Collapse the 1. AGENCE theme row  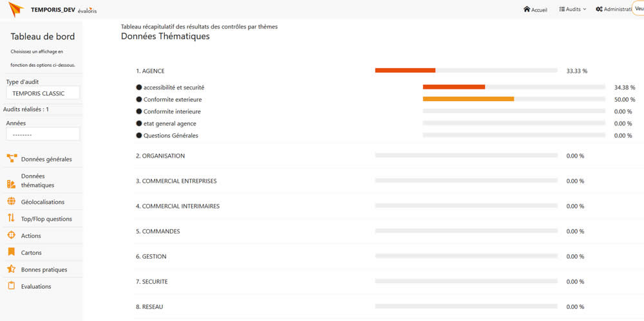tap(151, 71)
